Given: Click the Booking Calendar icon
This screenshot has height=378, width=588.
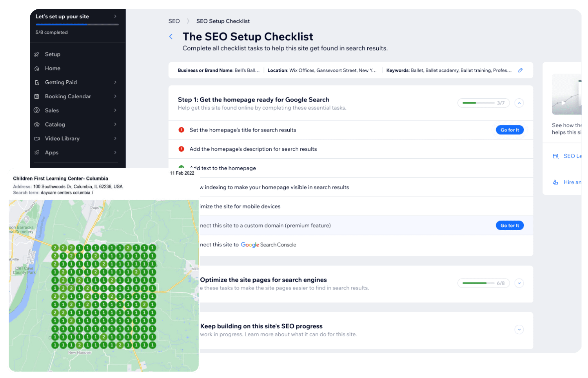Looking at the screenshot, I should coord(37,96).
